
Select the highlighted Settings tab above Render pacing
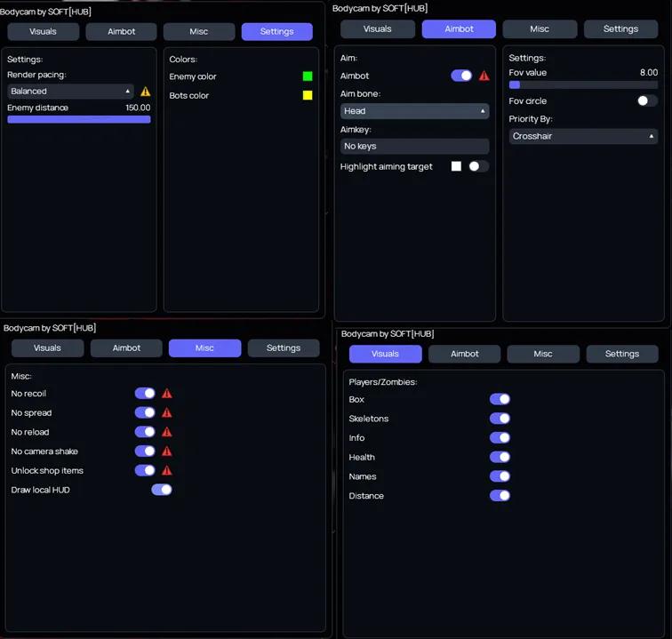[x=276, y=32]
